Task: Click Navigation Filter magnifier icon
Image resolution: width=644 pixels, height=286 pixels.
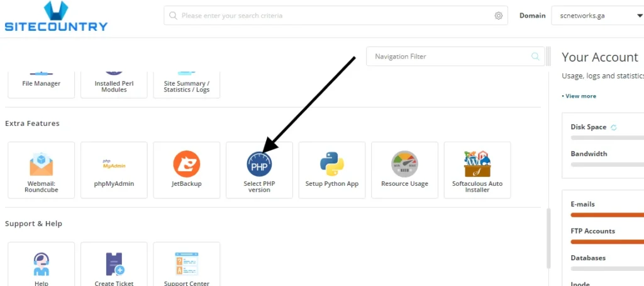Action: (x=535, y=56)
